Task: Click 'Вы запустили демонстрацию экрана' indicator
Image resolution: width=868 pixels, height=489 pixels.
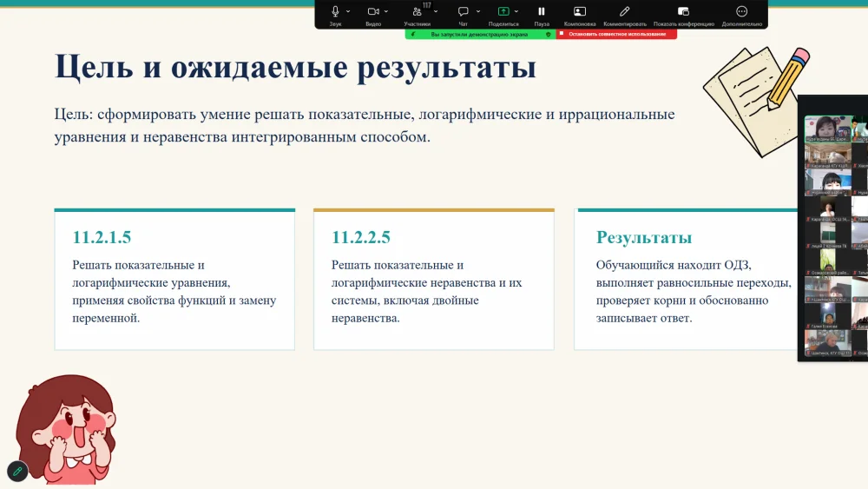Action: tap(479, 35)
